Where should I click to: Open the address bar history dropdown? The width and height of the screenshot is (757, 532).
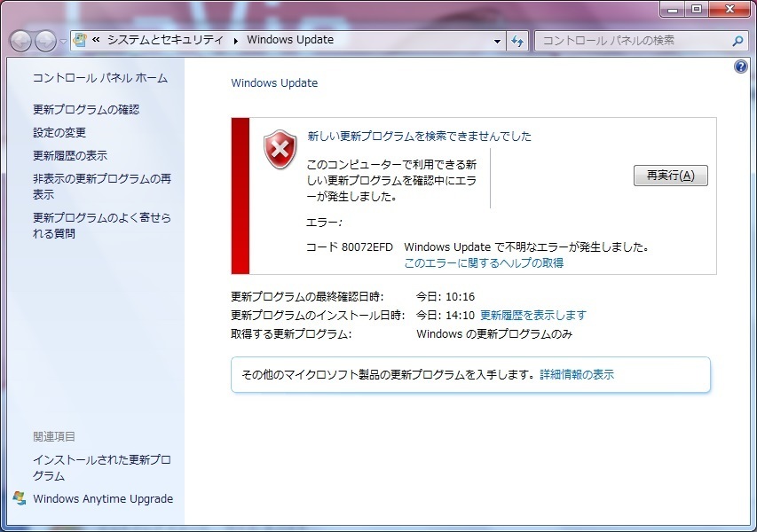coord(497,40)
